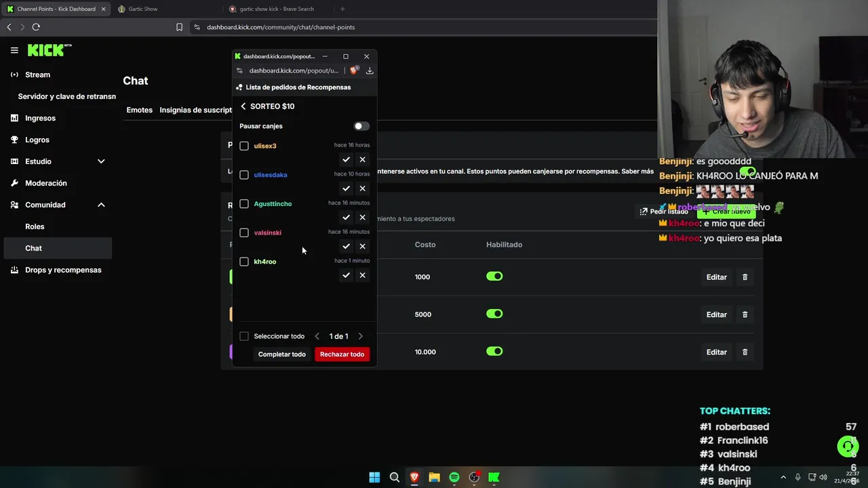Image resolution: width=868 pixels, height=488 pixels.
Task: Open the hamburger menu beside Kick logo
Action: click(x=14, y=50)
